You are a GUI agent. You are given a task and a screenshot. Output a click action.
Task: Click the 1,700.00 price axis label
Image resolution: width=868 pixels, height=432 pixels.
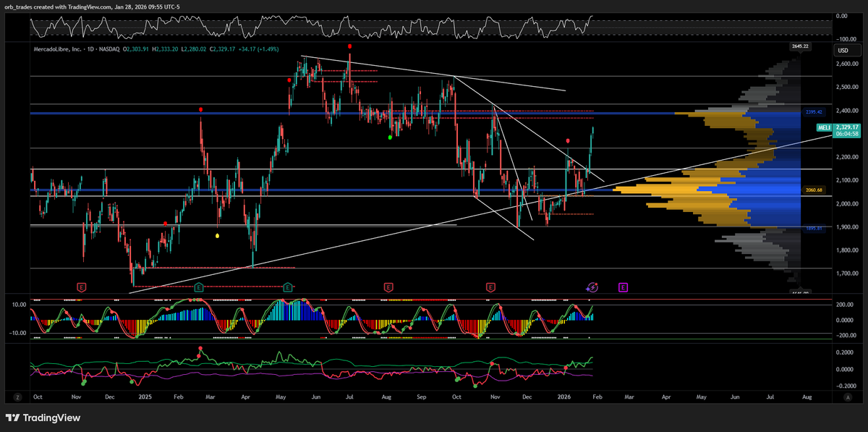point(846,274)
